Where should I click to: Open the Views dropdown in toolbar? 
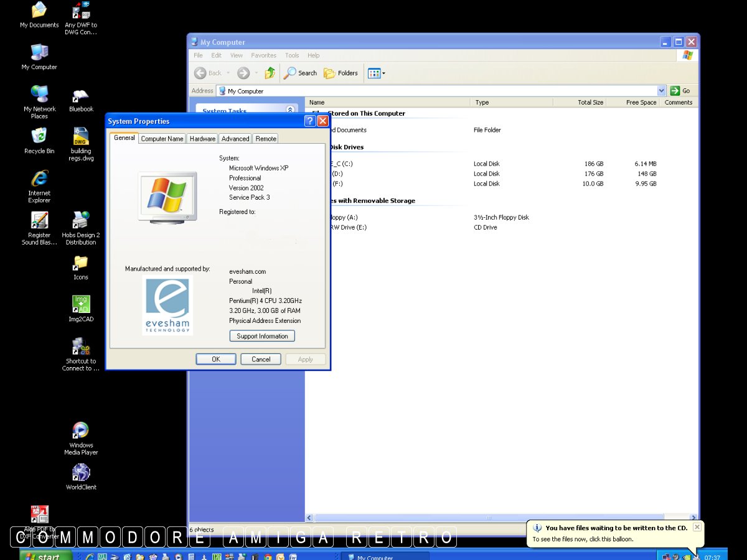(x=377, y=73)
